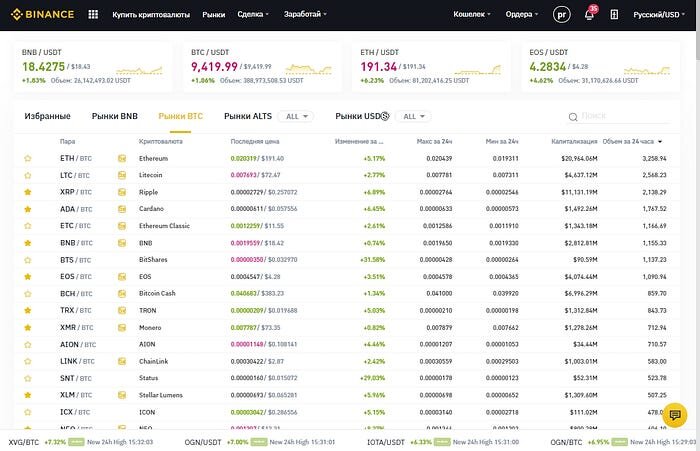This screenshot has width=700, height=451.
Task: Toggle favorite star for BTS/BTC
Action: pyautogui.click(x=28, y=260)
